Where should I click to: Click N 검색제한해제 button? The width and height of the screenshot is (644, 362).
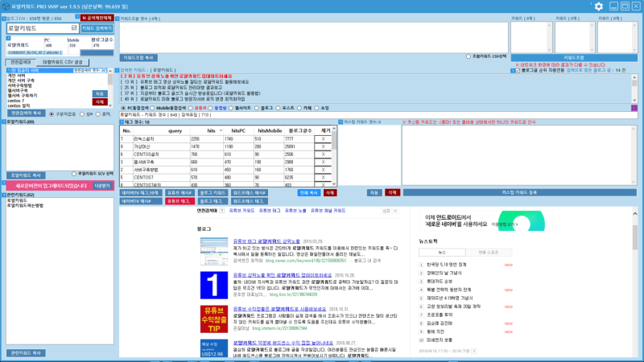97,18
